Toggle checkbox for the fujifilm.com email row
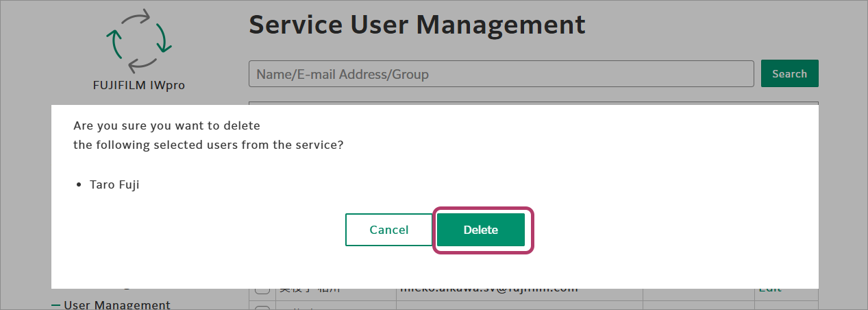The image size is (868, 310). click(x=262, y=290)
